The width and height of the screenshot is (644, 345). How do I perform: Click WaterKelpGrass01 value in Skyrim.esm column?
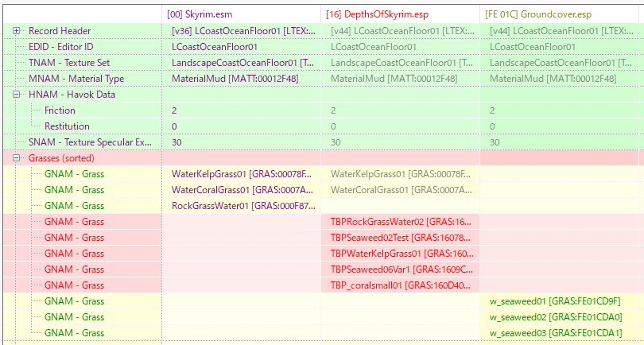pyautogui.click(x=242, y=174)
